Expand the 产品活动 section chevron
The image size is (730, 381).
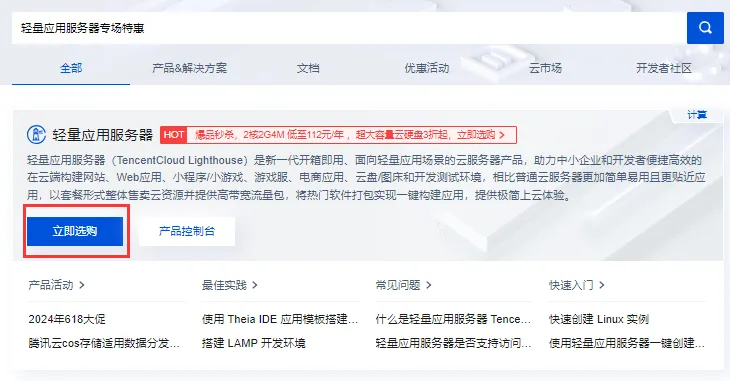click(x=82, y=285)
